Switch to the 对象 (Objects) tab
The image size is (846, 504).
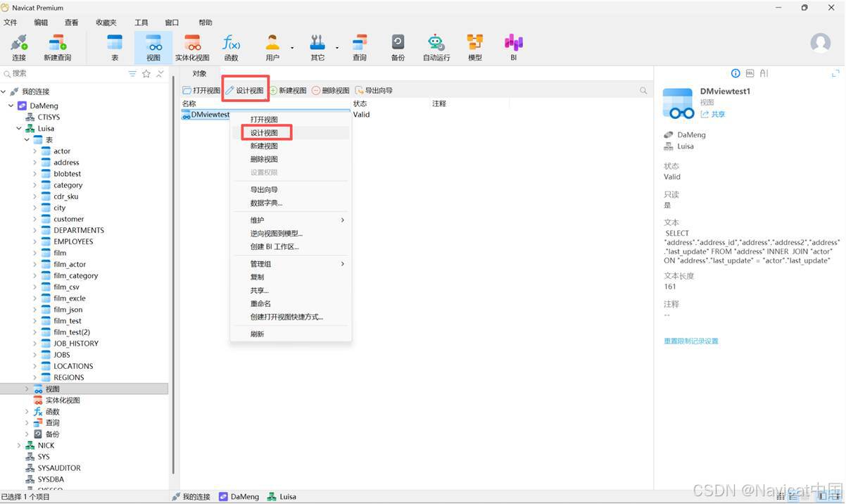click(x=199, y=74)
